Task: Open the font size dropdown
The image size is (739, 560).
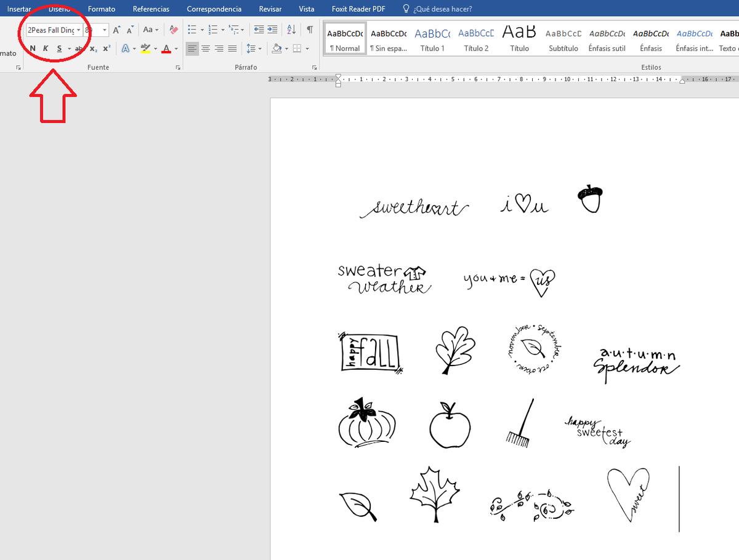Action: (x=105, y=30)
